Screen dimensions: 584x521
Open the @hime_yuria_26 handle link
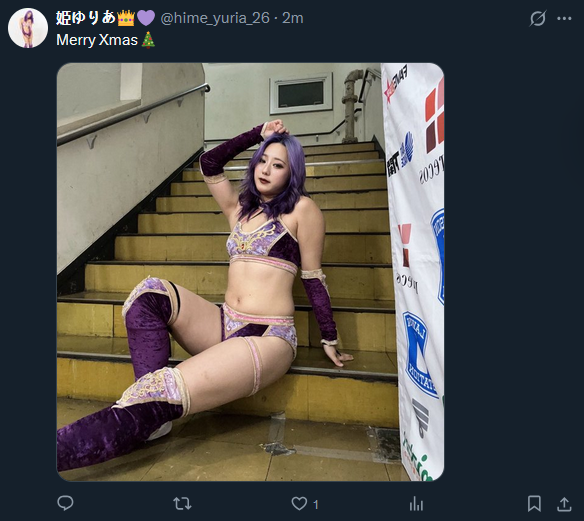pos(215,18)
